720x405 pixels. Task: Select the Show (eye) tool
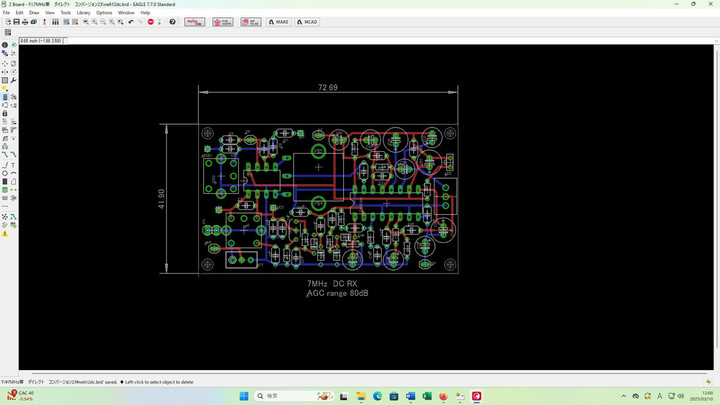coord(13,45)
